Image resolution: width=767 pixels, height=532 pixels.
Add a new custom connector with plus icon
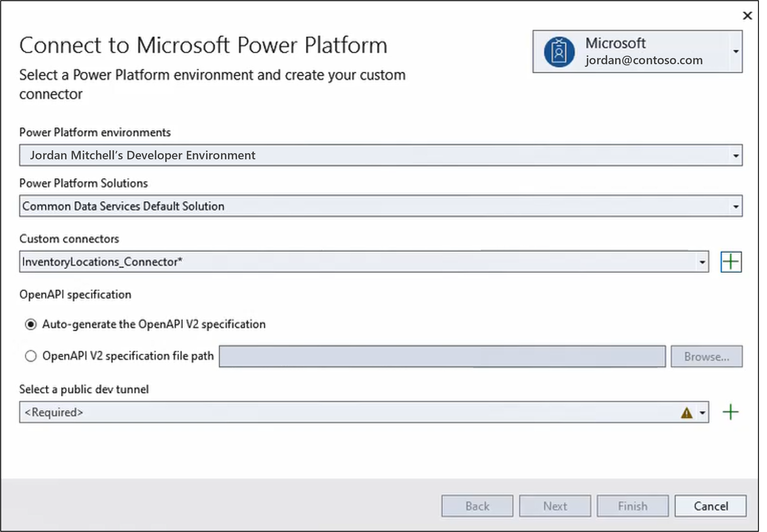point(731,262)
